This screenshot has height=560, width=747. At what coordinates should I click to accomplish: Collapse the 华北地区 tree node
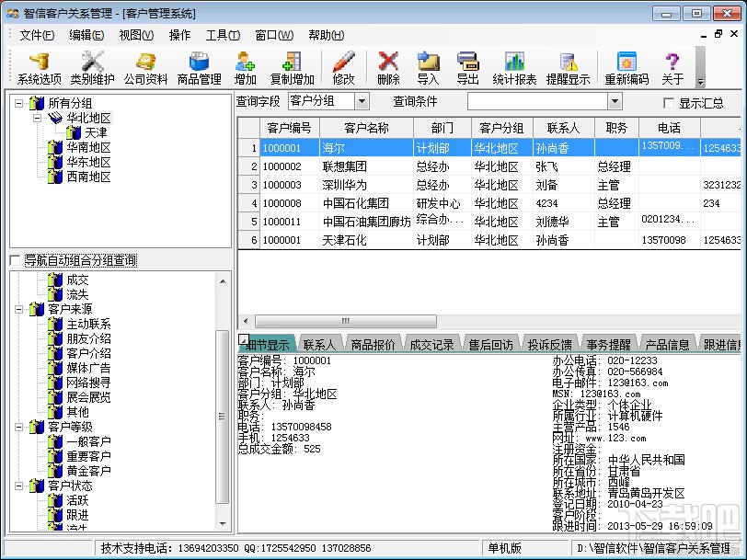pos(37,118)
